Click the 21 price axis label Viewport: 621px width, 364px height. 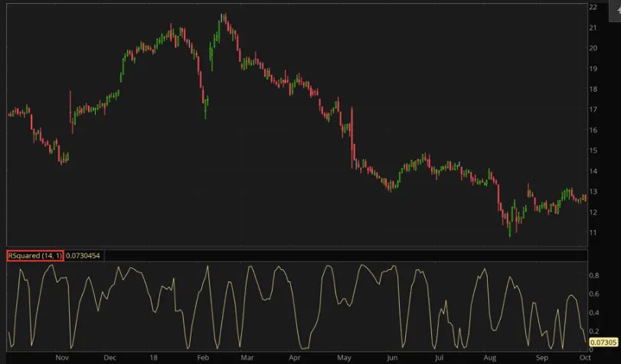593,28
